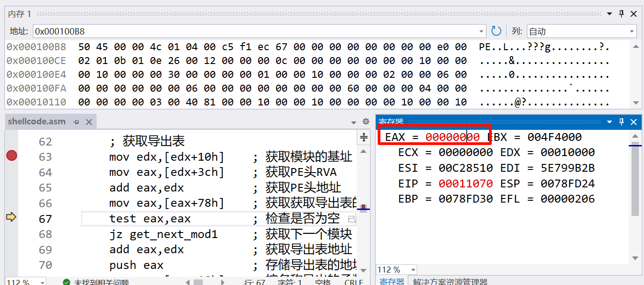Click the memory refresh (re-evaluate) icon
The width and height of the screenshot is (644, 285).
coord(496,31)
